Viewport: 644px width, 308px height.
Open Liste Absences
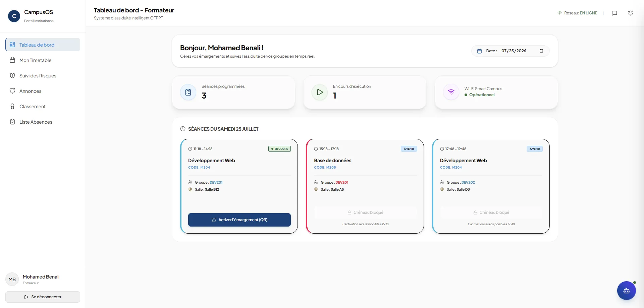pos(43,122)
